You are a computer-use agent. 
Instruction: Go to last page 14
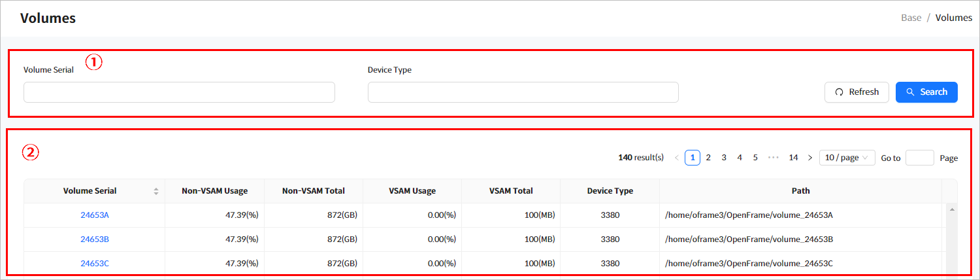(793, 158)
